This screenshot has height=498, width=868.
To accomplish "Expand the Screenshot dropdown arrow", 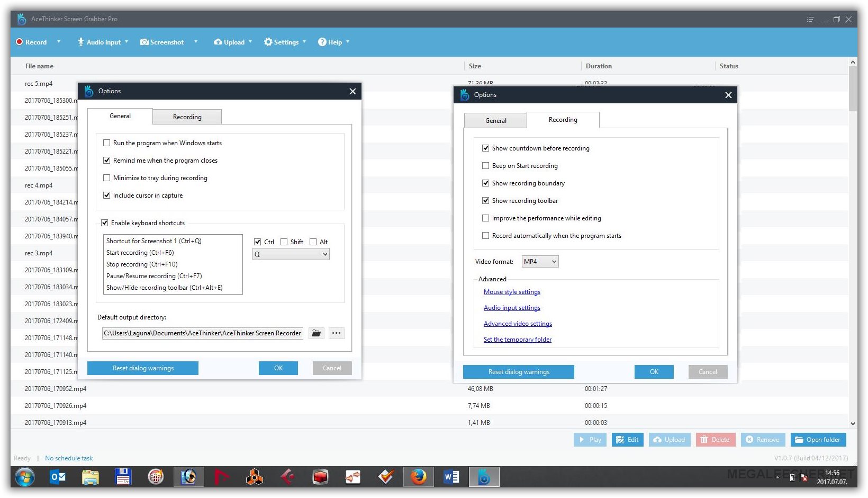I will [196, 42].
